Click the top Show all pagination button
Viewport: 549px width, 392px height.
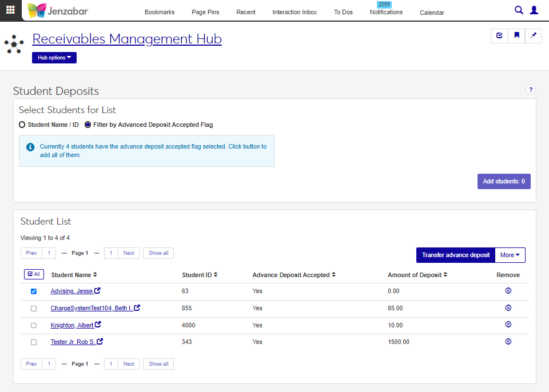click(x=158, y=253)
